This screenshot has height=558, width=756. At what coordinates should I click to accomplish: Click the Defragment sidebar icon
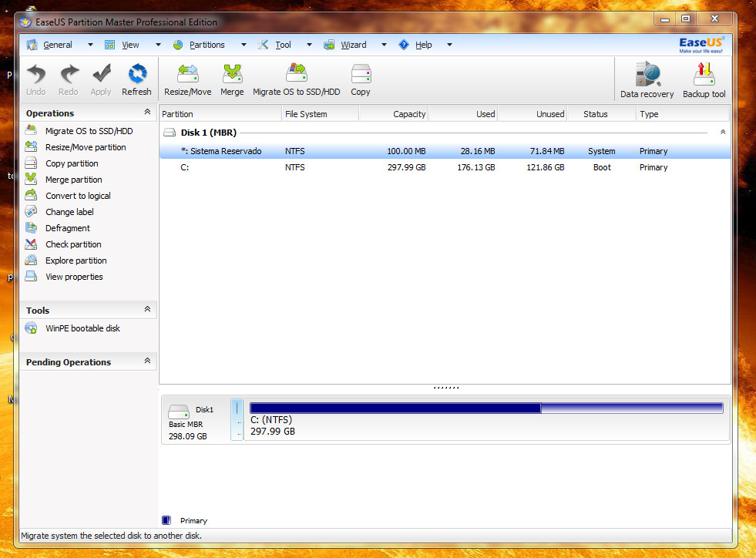(x=32, y=227)
